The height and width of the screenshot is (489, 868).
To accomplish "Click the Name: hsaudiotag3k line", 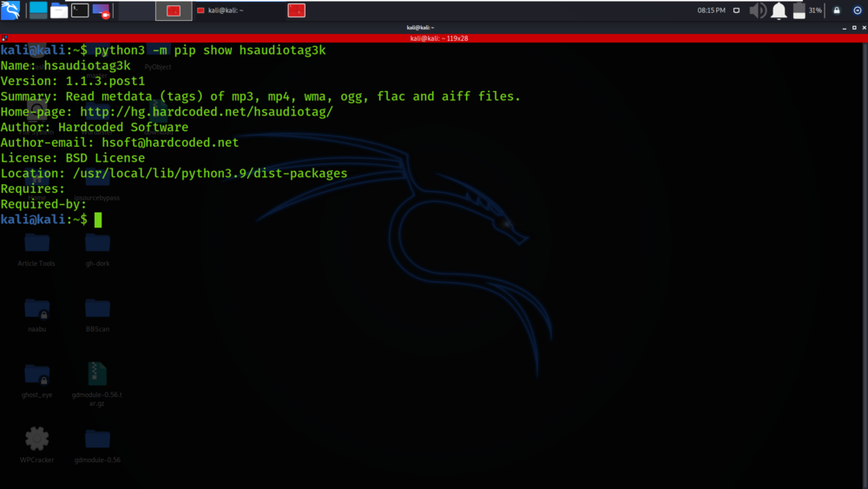I will tap(65, 66).
